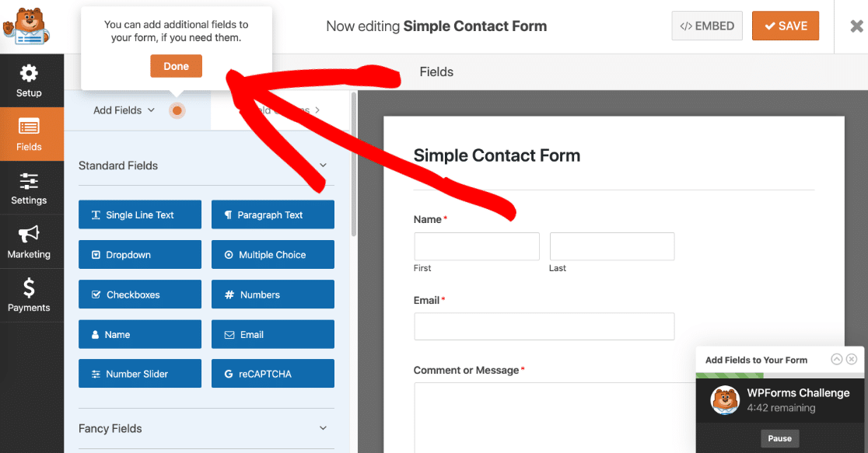
Task: Minimize the challenge popup with the arrow icon
Action: 837,360
